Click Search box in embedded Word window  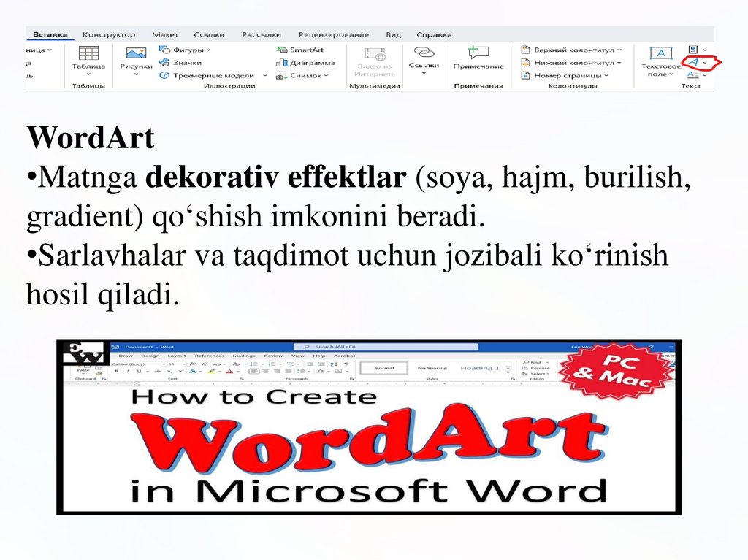coord(386,347)
